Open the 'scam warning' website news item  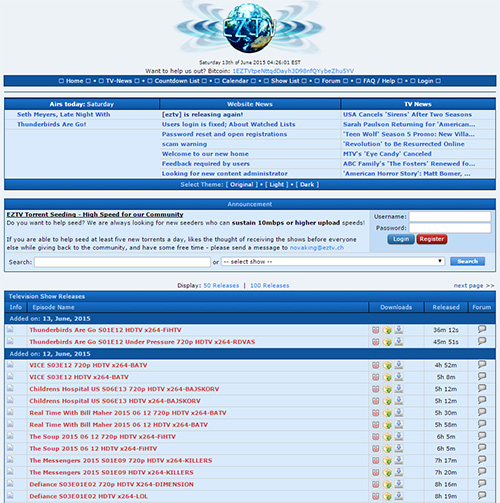[x=184, y=144]
